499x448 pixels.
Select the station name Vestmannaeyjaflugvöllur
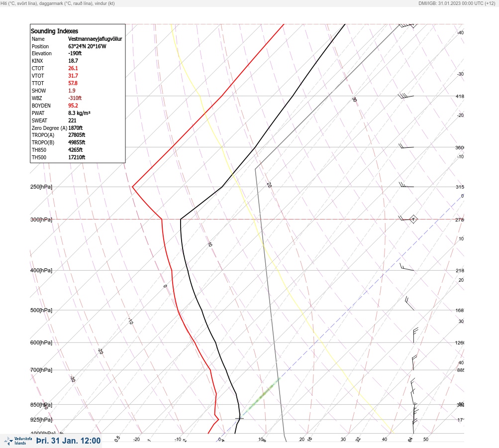(95, 39)
